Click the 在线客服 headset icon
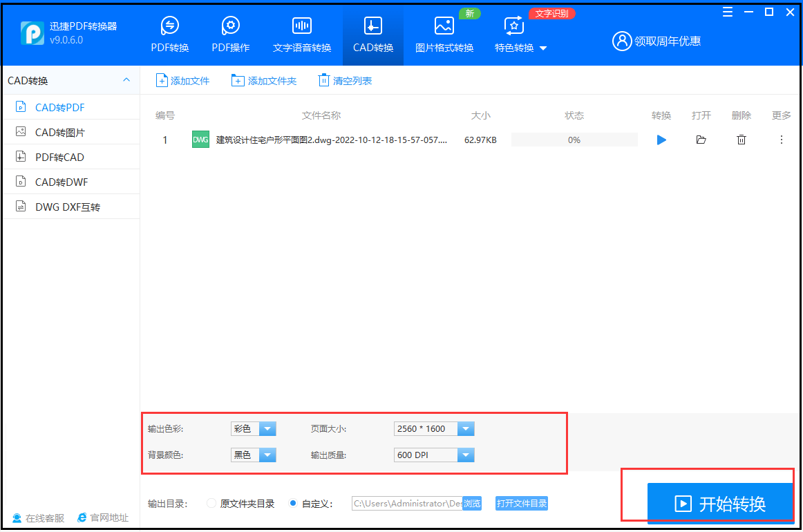 point(17,517)
